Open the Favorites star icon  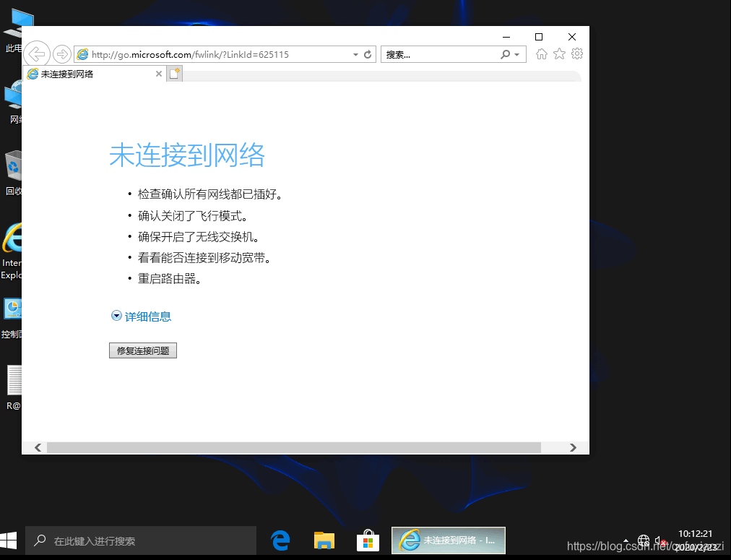[x=559, y=53]
